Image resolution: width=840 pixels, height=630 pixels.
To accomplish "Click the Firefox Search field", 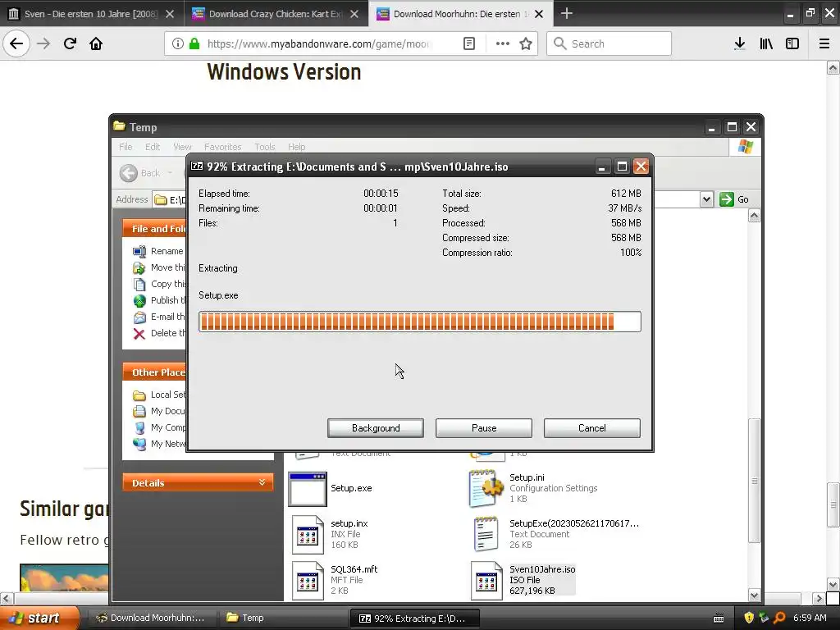I will pyautogui.click(x=609, y=43).
